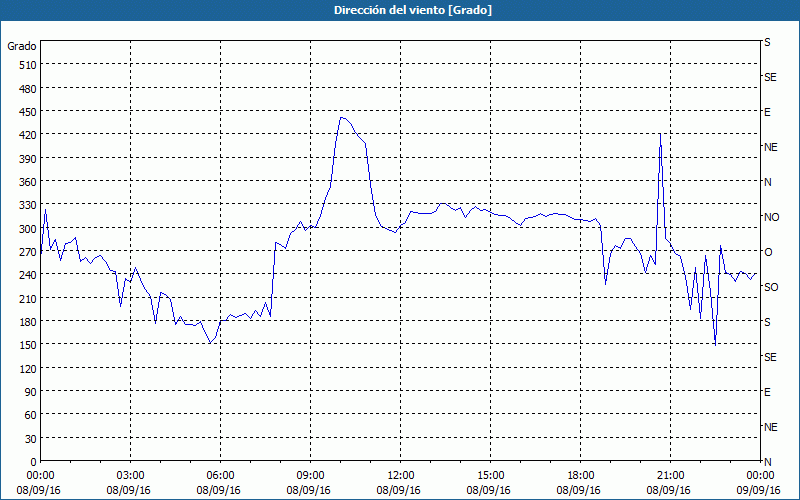Click the 'SO' compass label on right axis
800x500 pixels.
(x=771, y=287)
